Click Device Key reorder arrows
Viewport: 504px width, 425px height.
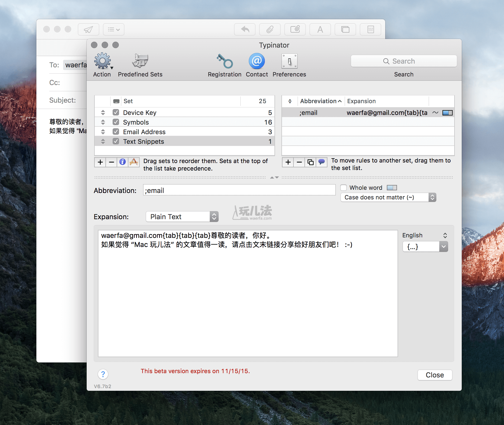click(x=103, y=113)
